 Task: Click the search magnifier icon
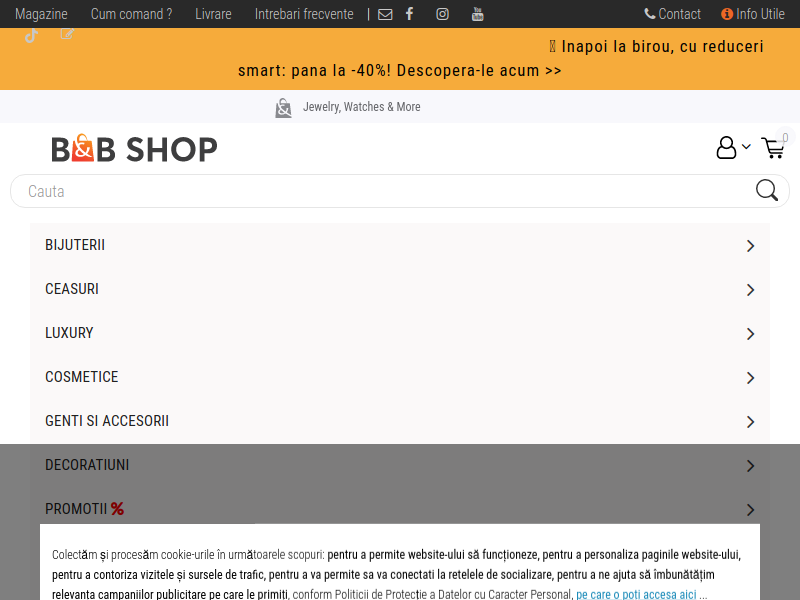767,191
